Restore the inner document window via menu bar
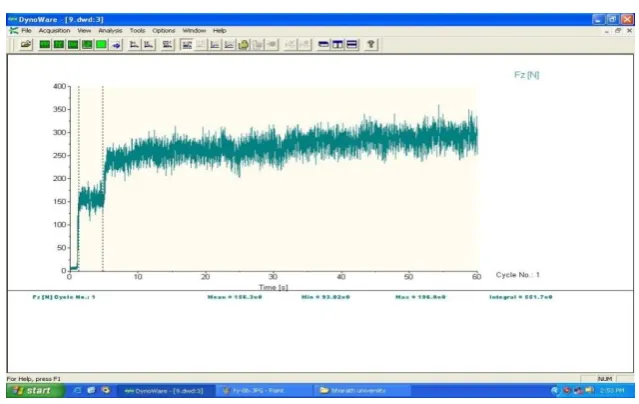Viewport: 639px width, 404px height. pyautogui.click(x=618, y=31)
